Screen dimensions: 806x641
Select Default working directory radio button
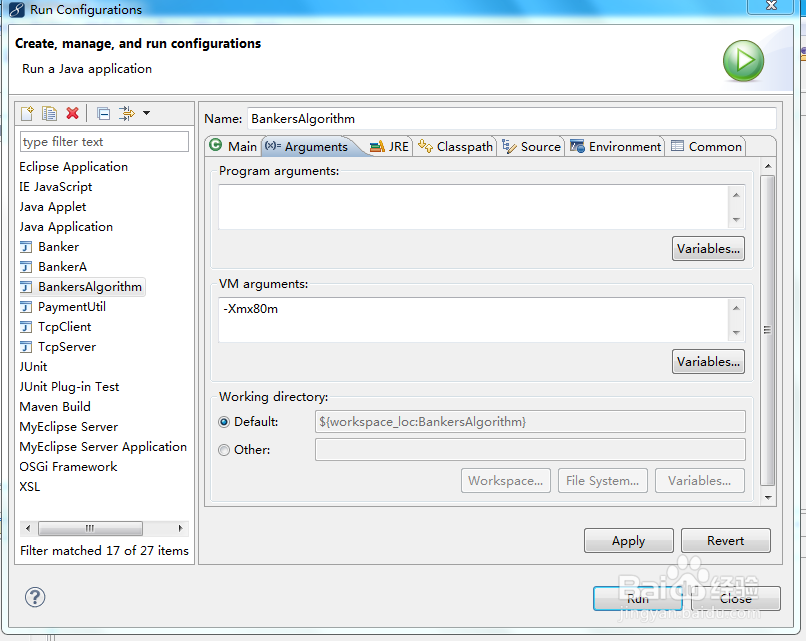[x=224, y=422]
